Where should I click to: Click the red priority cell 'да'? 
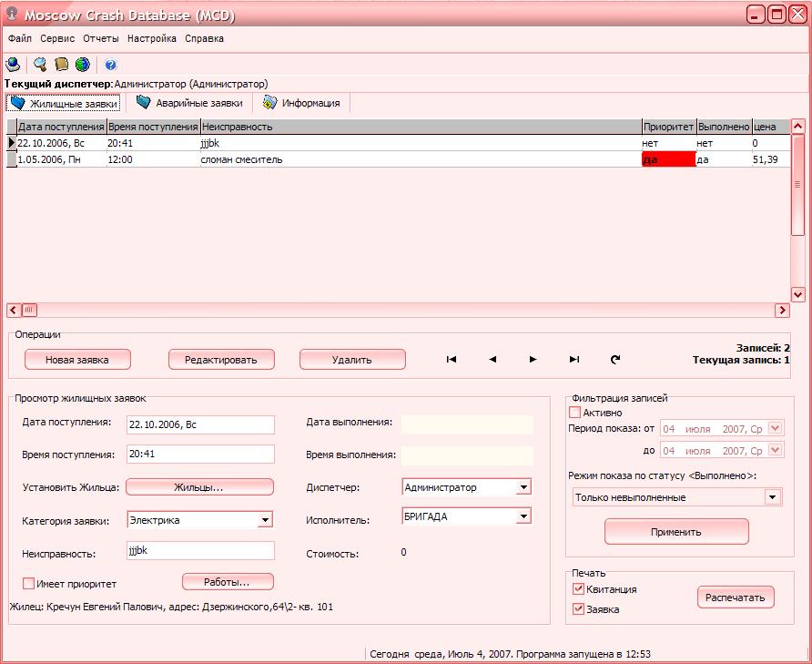668,159
